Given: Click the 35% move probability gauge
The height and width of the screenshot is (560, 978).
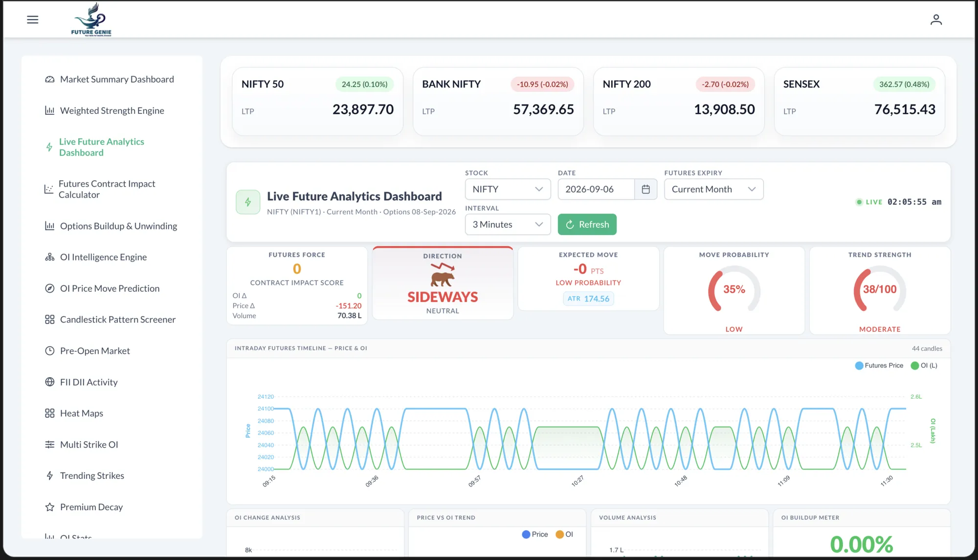Looking at the screenshot, I should click(x=734, y=289).
